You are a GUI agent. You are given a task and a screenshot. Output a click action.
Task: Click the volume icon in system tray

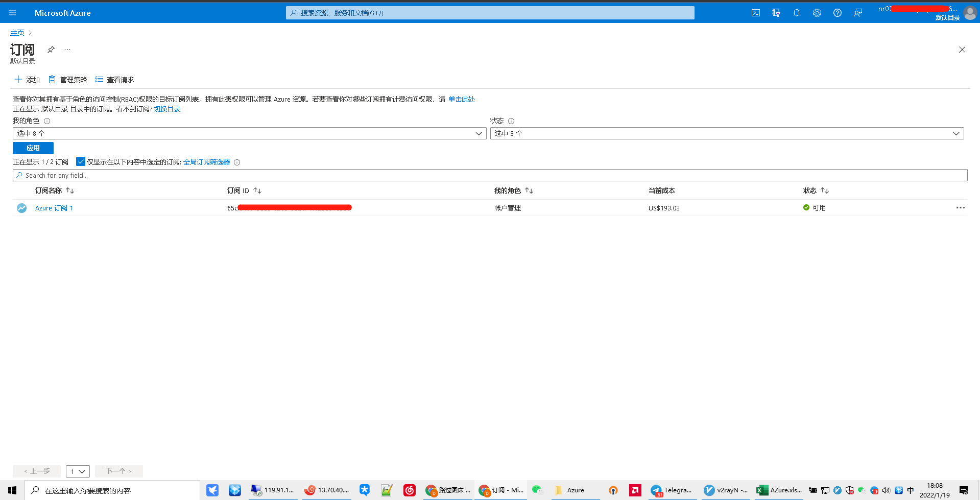point(886,490)
